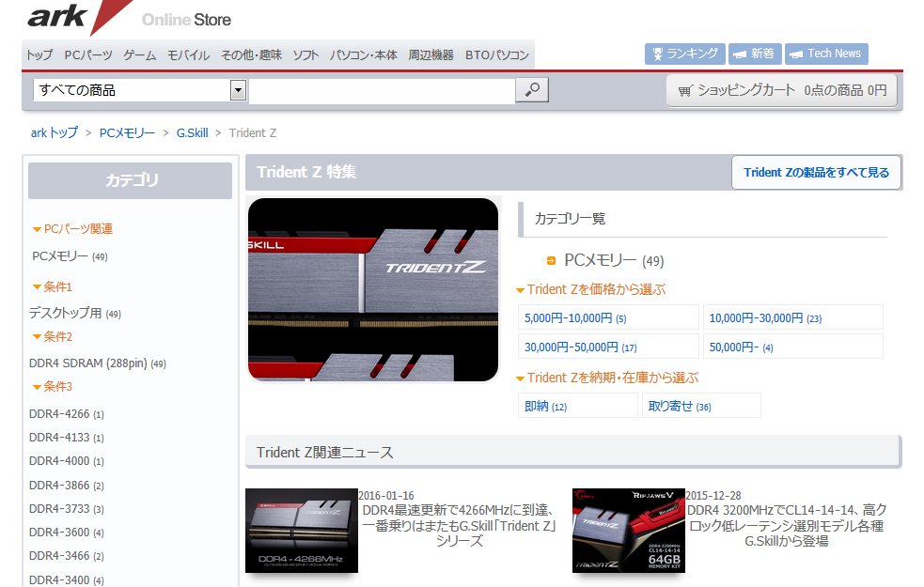Filter by DDR4 SDRAM (288pin)
The width and height of the screenshot is (924, 587).
point(97,363)
